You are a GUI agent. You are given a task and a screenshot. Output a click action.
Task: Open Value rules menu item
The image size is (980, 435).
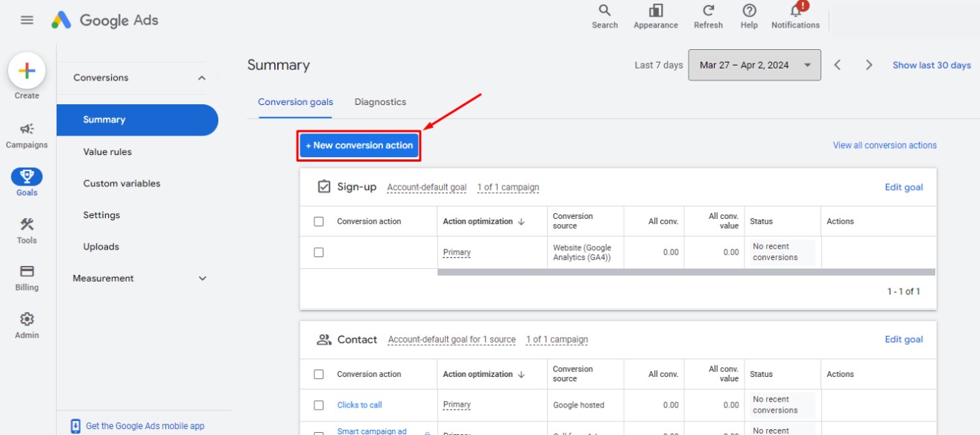click(107, 152)
